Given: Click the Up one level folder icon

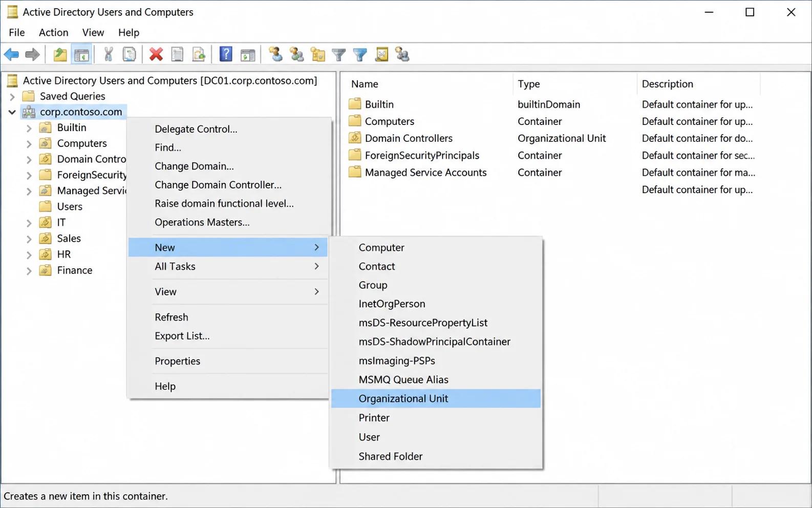Looking at the screenshot, I should (x=60, y=54).
